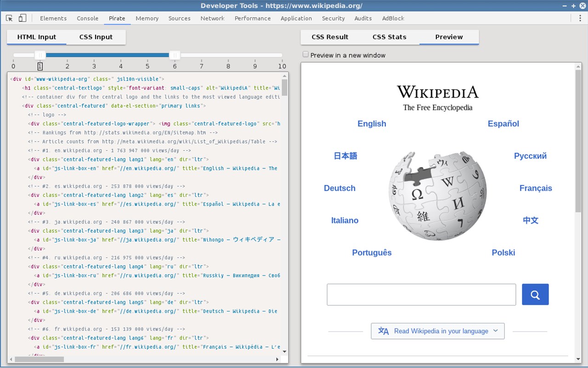This screenshot has width=588, height=368.
Task: Click the preview pane scroll-up arrow
Action: pos(578,66)
